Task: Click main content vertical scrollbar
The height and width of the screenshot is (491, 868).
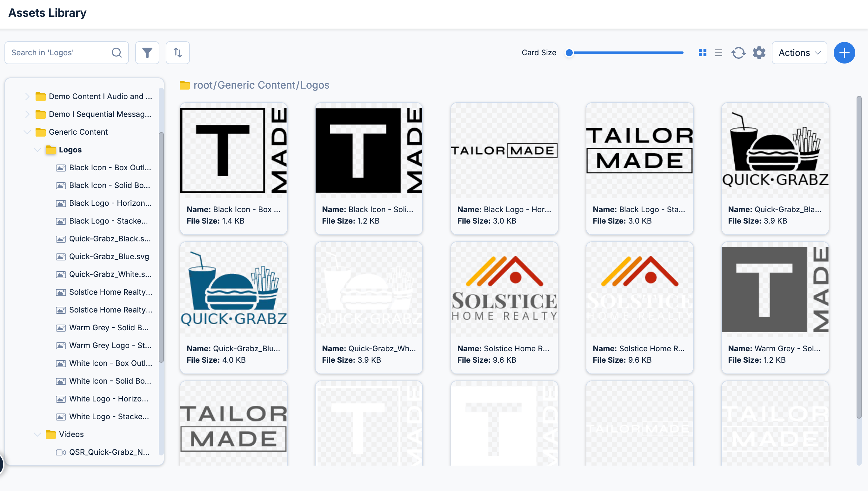Action: pos(859,258)
